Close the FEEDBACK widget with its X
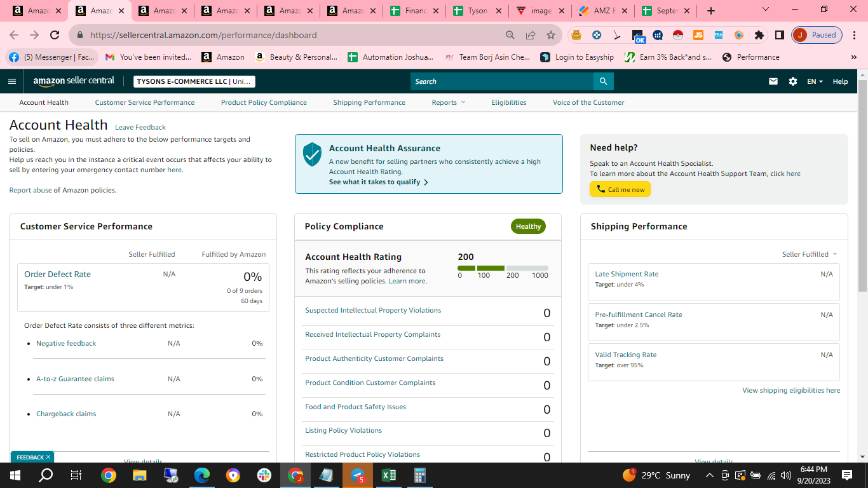 tap(48, 457)
